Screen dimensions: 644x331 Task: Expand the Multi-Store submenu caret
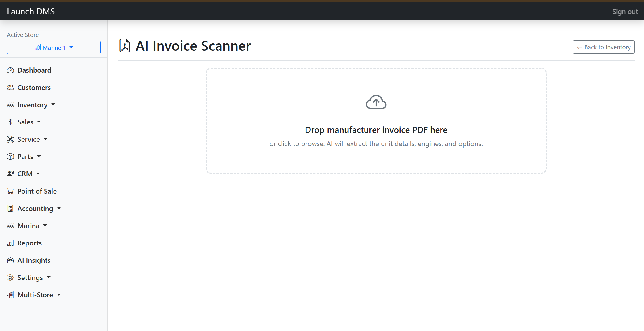pyautogui.click(x=59, y=295)
